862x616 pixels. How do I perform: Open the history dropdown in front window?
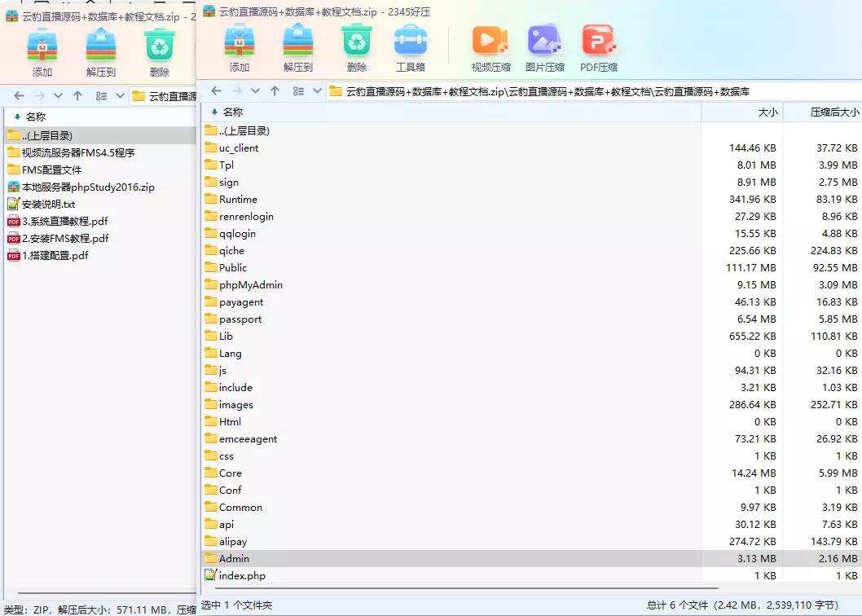[x=255, y=90]
